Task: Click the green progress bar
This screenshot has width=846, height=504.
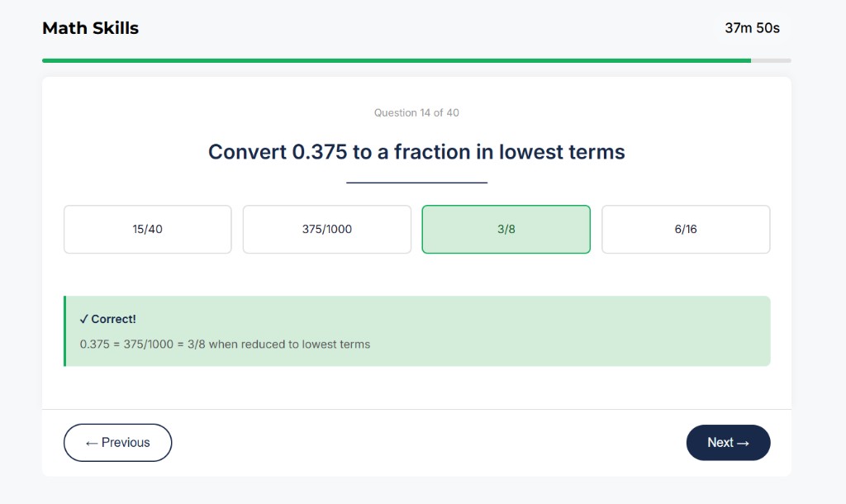Action: [397, 59]
